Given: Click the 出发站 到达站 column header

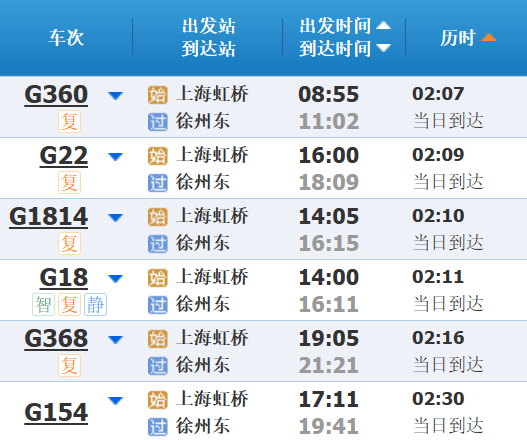Looking at the screenshot, I should (x=209, y=37).
